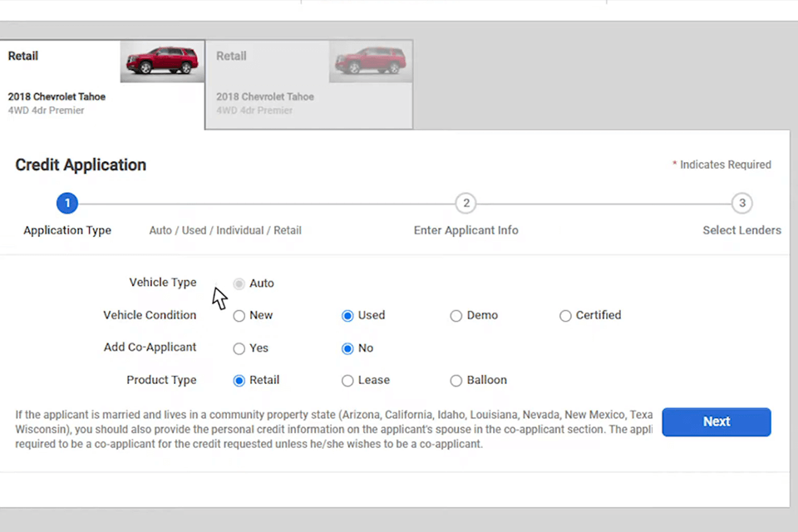
Task: Click the faded Tahoe thumbnail in second tab
Action: 371,61
